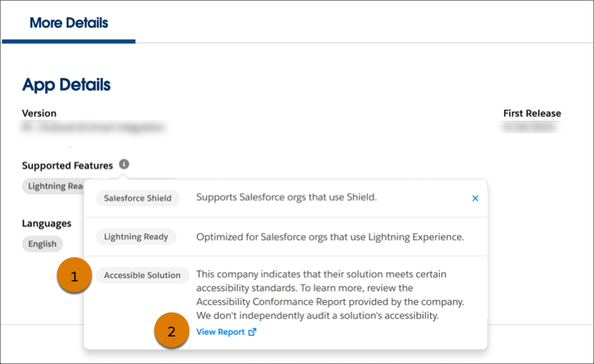This screenshot has width=594, height=364.
Task: Click the Accessible Solution badge
Action: click(x=142, y=275)
